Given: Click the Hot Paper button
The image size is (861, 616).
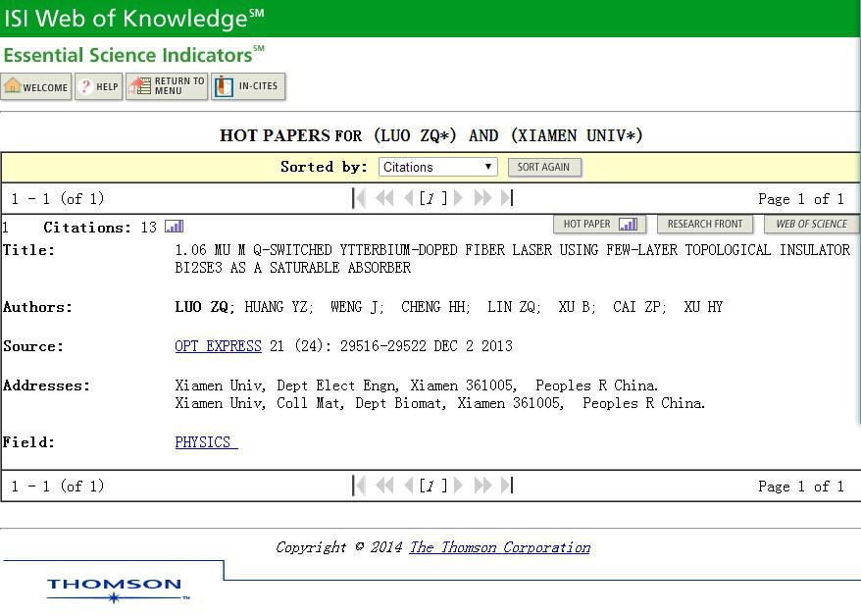Looking at the screenshot, I should [599, 225].
